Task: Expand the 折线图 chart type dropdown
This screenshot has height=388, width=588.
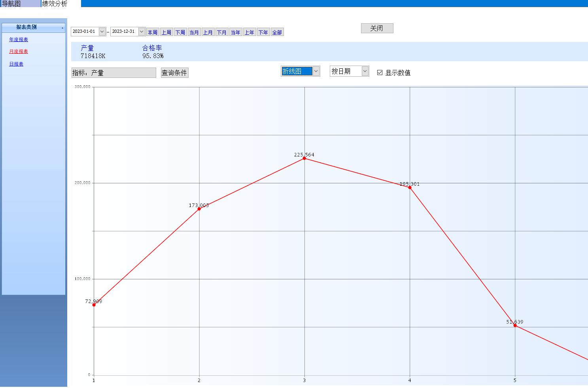Action: pos(316,71)
